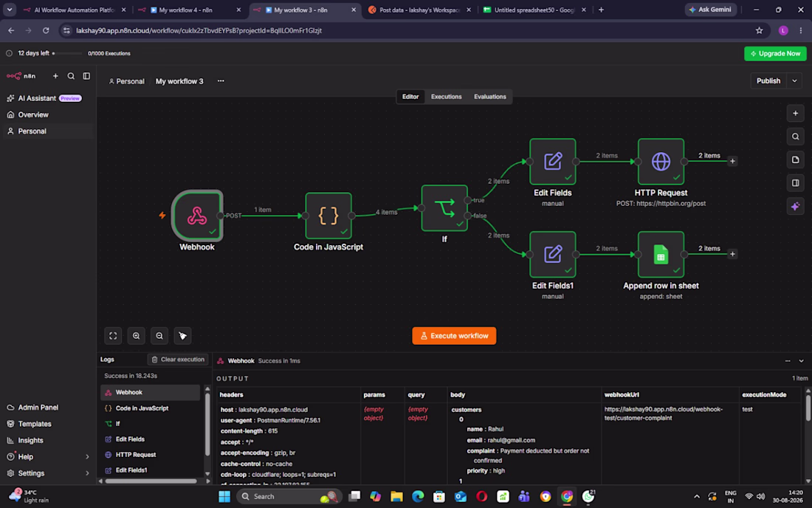Click logs list horizontal scrollbar
The width and height of the screenshot is (812, 508).
[x=151, y=481]
